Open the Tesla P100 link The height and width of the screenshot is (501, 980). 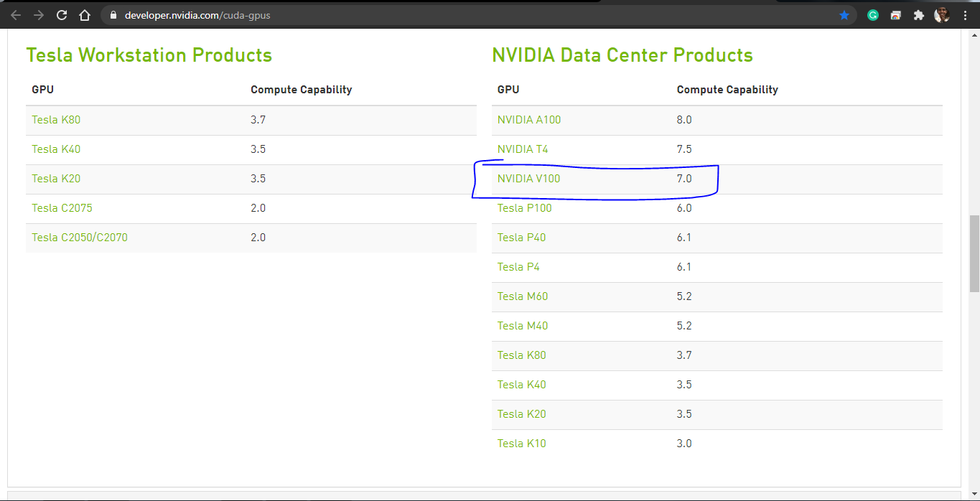coord(524,208)
